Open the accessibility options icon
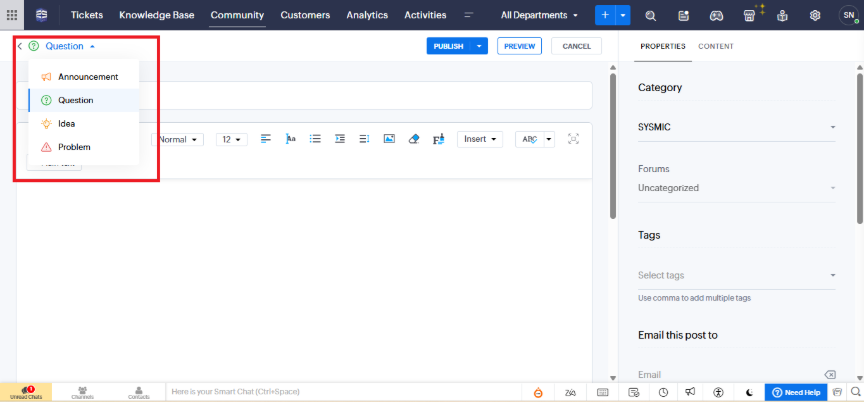The width and height of the screenshot is (864, 402). click(x=717, y=392)
